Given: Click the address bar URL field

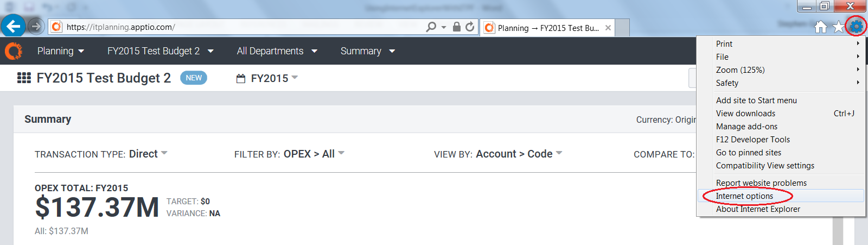Looking at the screenshot, I should [244, 27].
